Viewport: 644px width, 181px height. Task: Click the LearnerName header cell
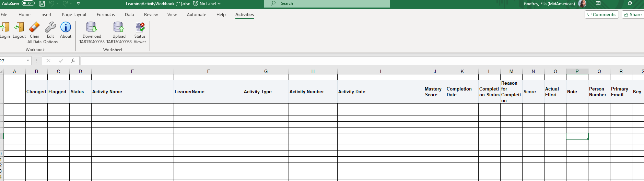pos(208,92)
